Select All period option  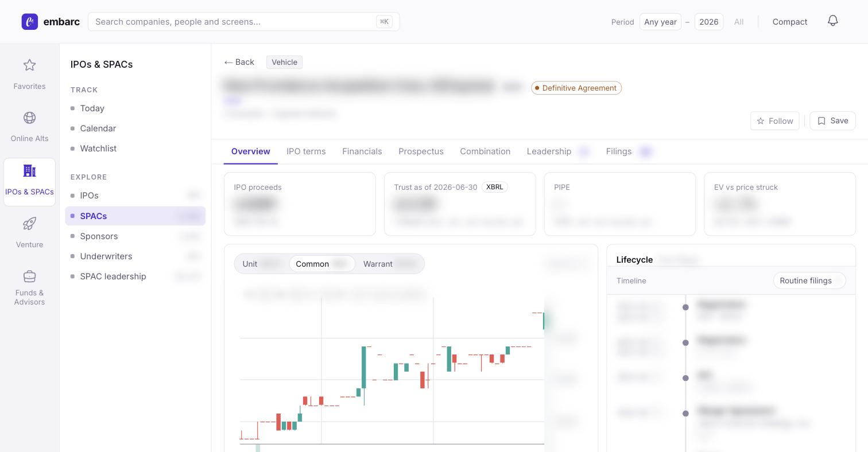click(739, 22)
